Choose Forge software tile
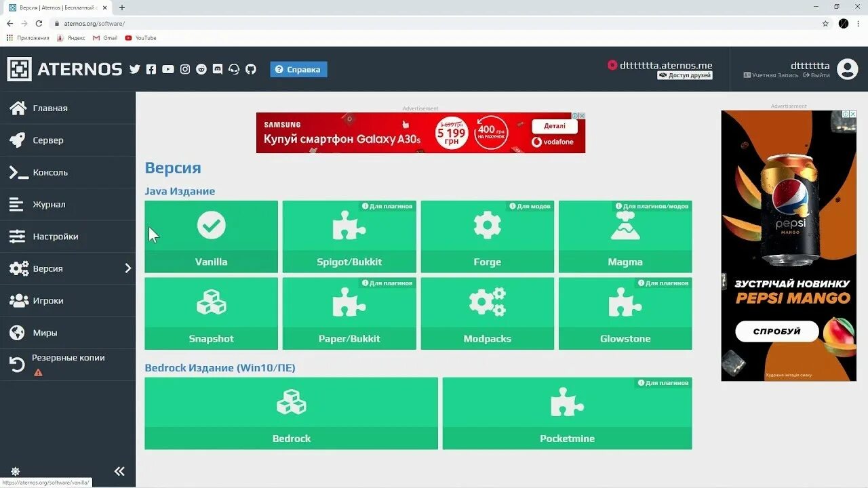The image size is (868, 488). click(x=488, y=237)
